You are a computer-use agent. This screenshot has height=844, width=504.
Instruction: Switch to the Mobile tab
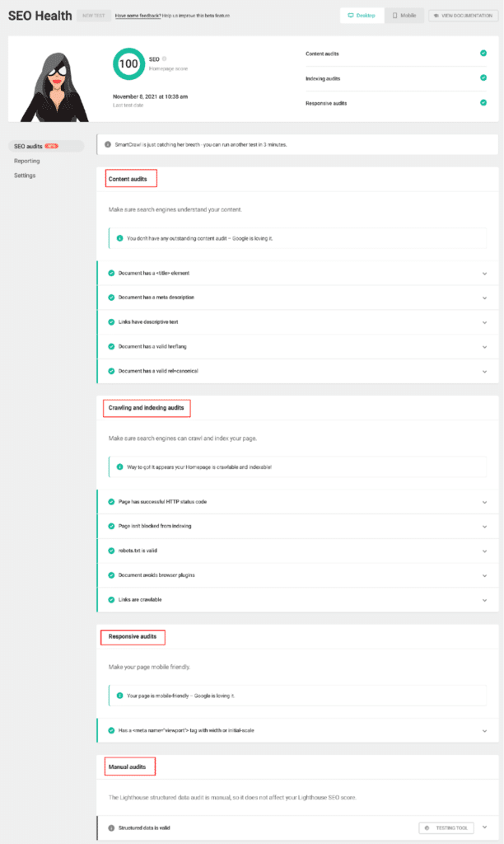point(404,16)
